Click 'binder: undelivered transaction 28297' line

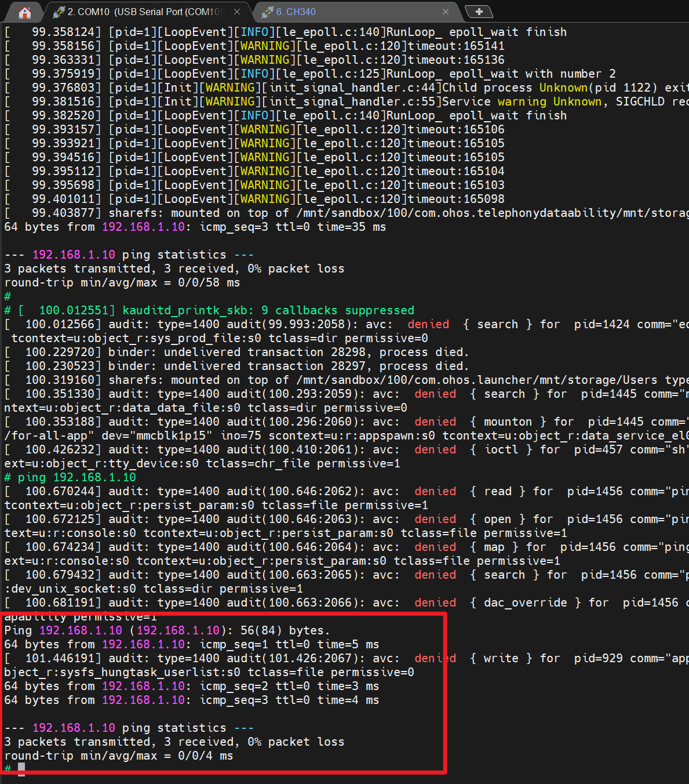[237, 366]
